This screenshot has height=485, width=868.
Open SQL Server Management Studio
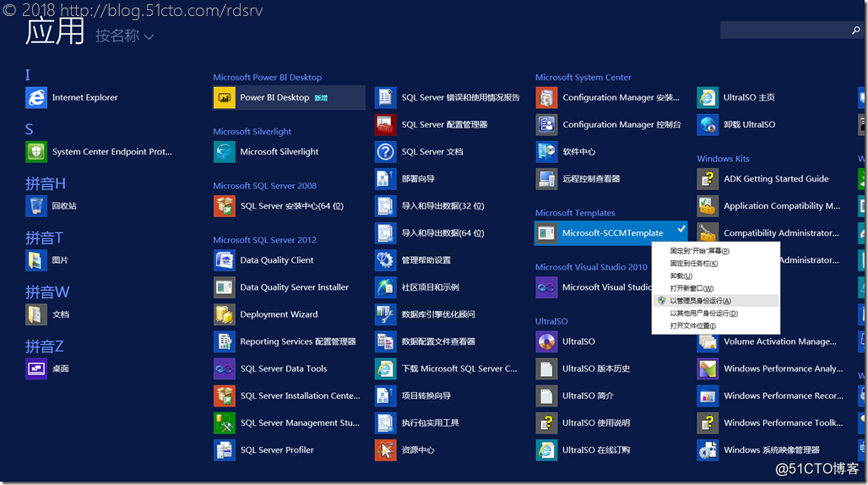pyautogui.click(x=287, y=423)
